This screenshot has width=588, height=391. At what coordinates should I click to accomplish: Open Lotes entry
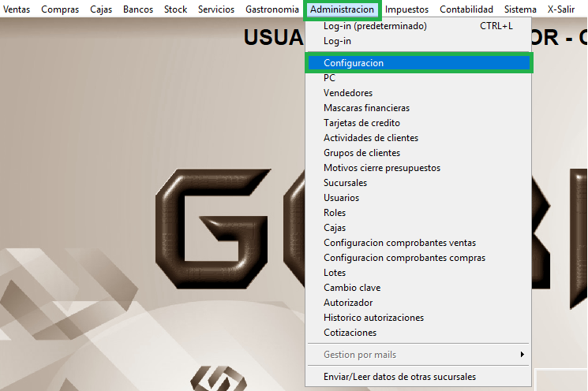(x=419, y=273)
